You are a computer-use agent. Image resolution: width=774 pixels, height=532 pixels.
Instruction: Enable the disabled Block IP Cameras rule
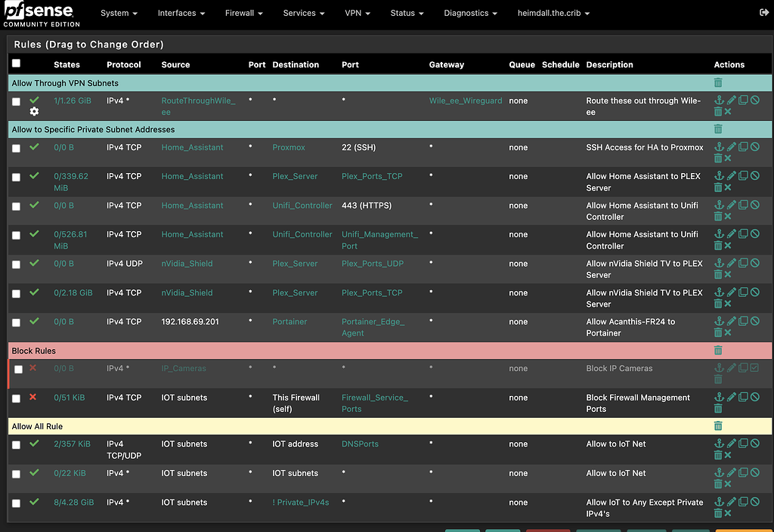(x=754, y=368)
